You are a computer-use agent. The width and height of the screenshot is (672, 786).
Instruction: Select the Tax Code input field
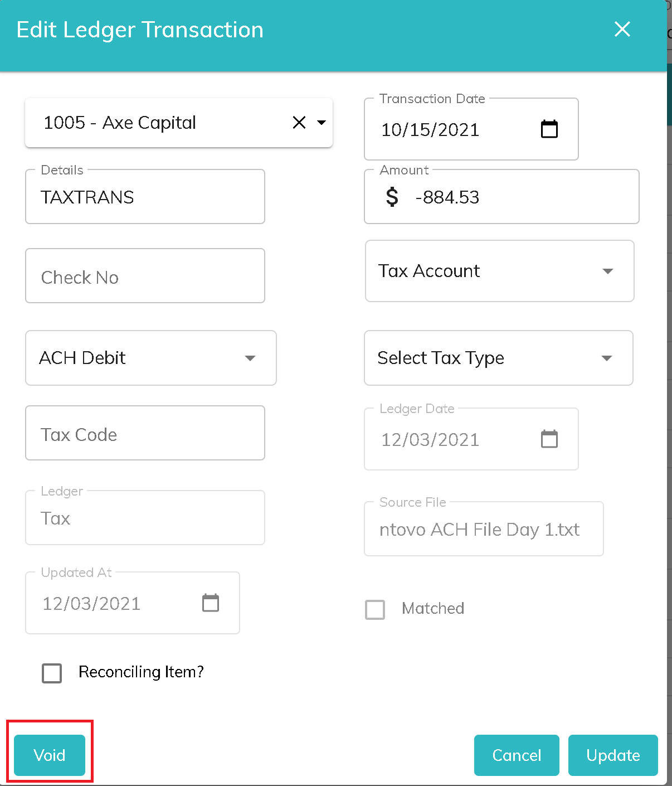[145, 434]
